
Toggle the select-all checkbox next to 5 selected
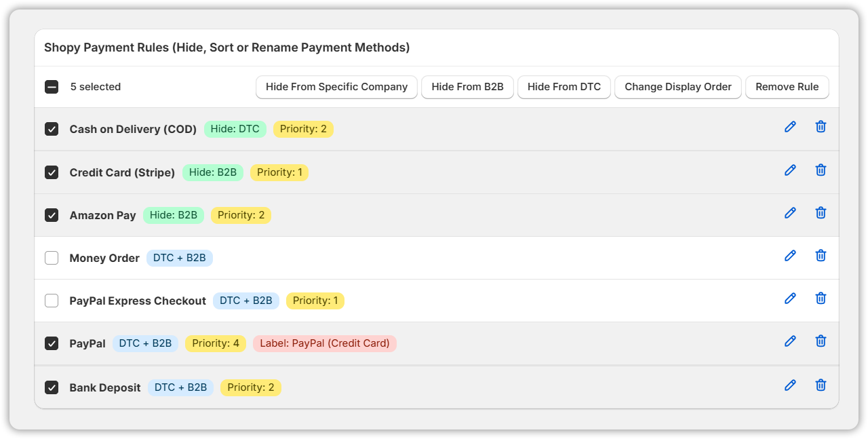coord(52,87)
